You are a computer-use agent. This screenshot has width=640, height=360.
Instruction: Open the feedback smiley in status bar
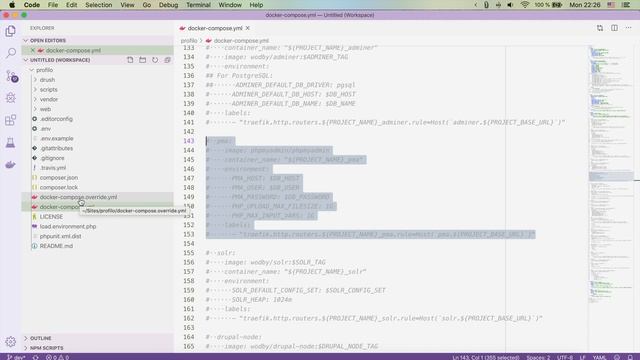(x=617, y=357)
